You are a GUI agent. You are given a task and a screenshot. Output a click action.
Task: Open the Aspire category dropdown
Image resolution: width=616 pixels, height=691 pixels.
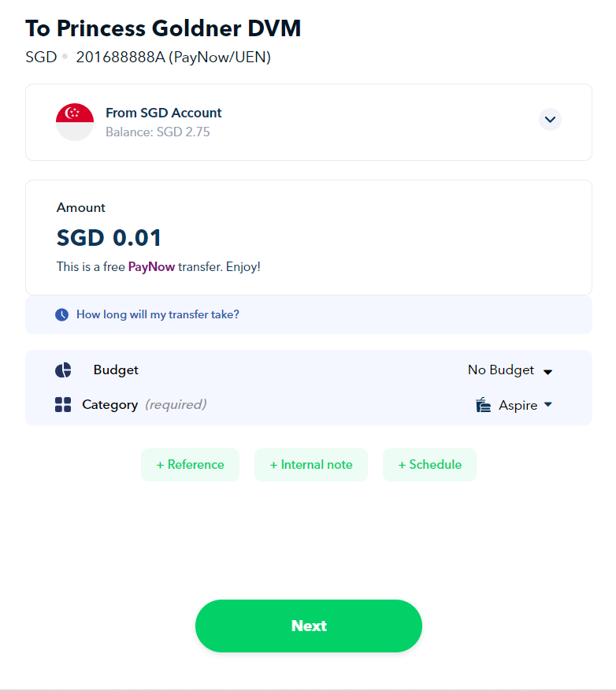[520, 404]
